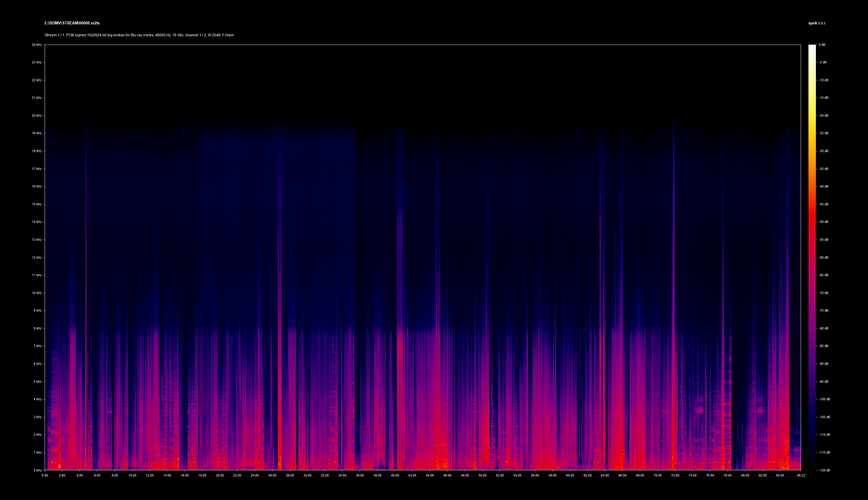
Task: Click the spek 0.8.5 version label
Action: pos(816,23)
